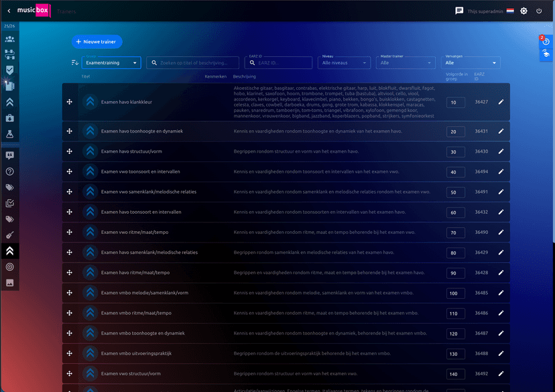The image size is (555, 392).
Task: Select the highlighted trainers chevron sidebar icon
Action: [x=10, y=251]
